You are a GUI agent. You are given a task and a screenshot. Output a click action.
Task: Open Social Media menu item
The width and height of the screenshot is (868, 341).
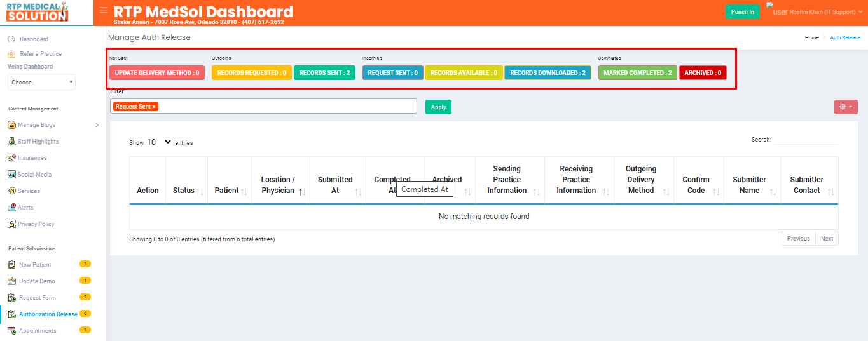coord(34,175)
